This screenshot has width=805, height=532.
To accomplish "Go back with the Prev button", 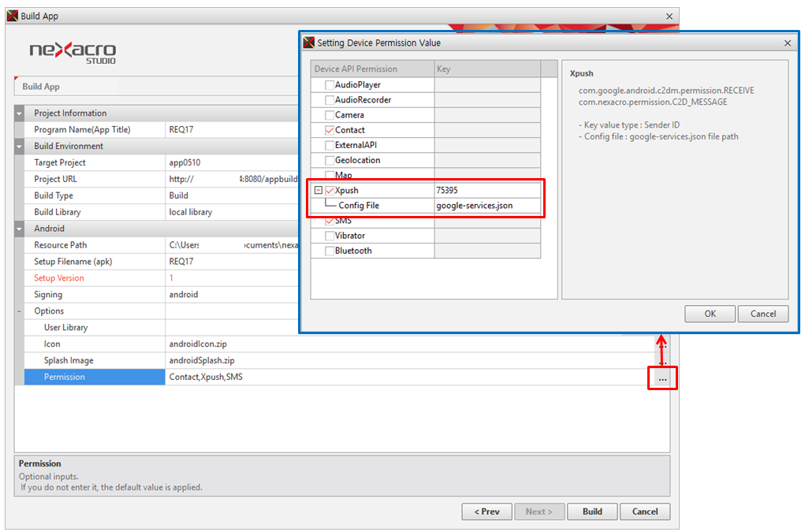I will (x=486, y=512).
